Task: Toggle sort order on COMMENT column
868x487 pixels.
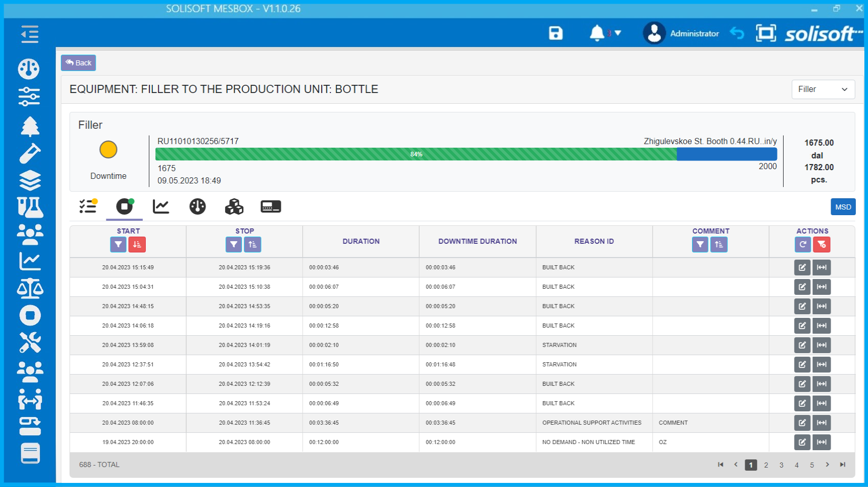Action: pos(719,244)
